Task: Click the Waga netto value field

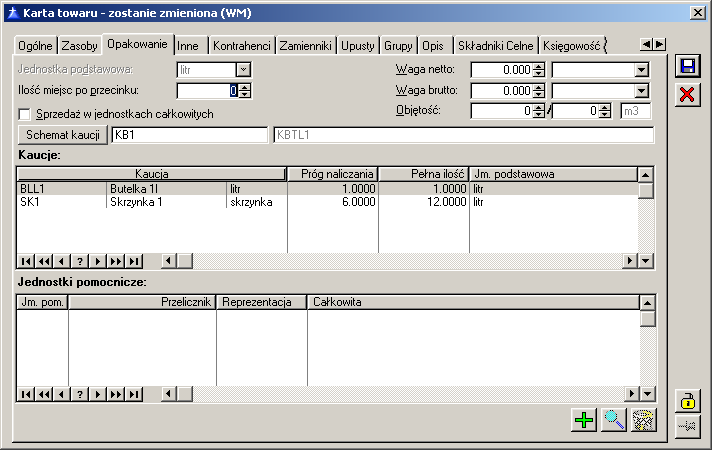Action: tap(502, 70)
